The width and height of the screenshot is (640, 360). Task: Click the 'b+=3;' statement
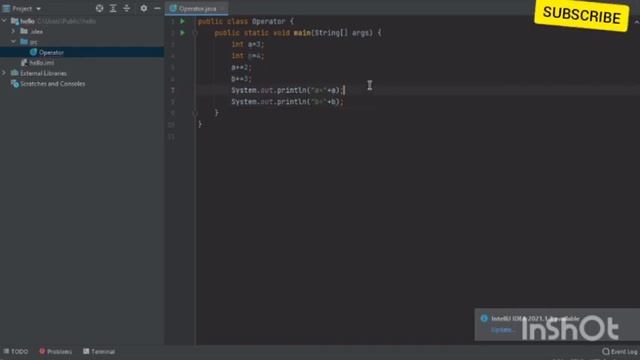tap(242, 79)
